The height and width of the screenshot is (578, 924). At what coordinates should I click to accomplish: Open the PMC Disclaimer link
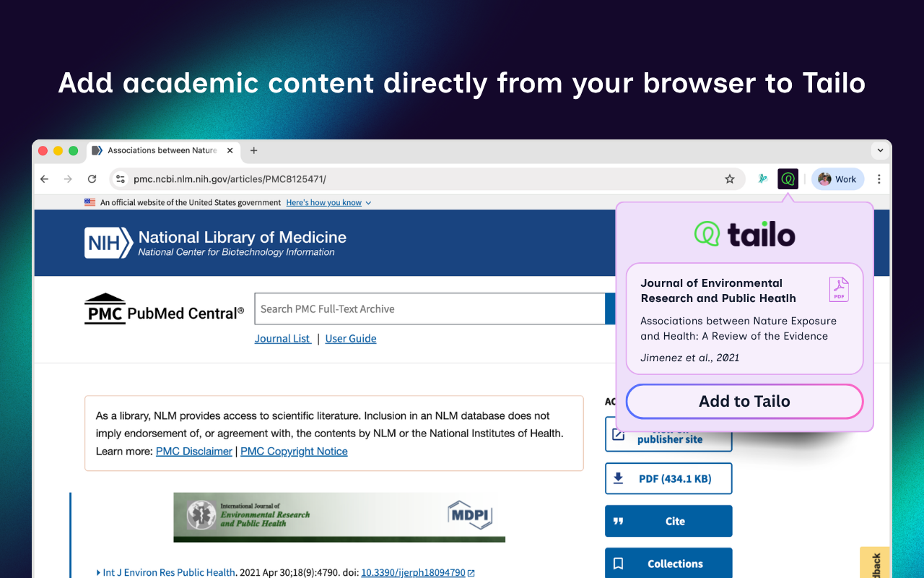[194, 451]
